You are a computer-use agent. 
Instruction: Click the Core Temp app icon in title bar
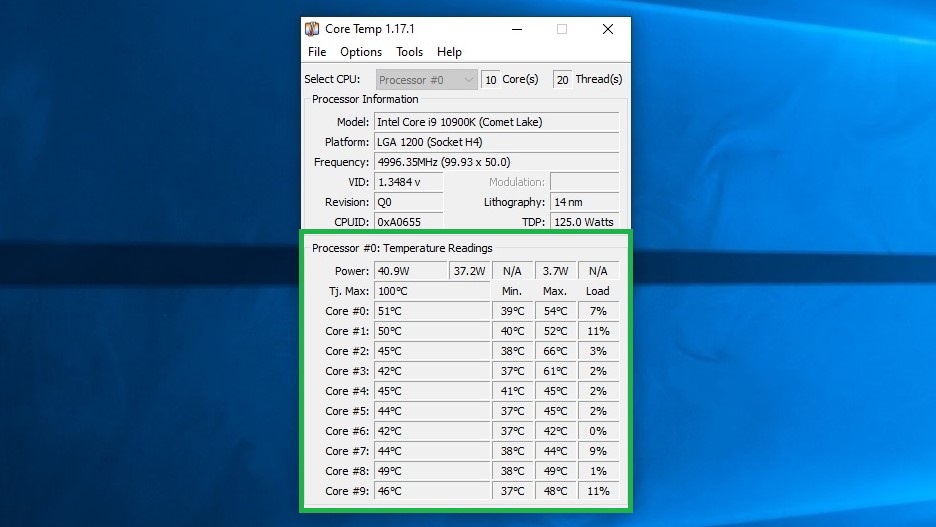(x=312, y=29)
